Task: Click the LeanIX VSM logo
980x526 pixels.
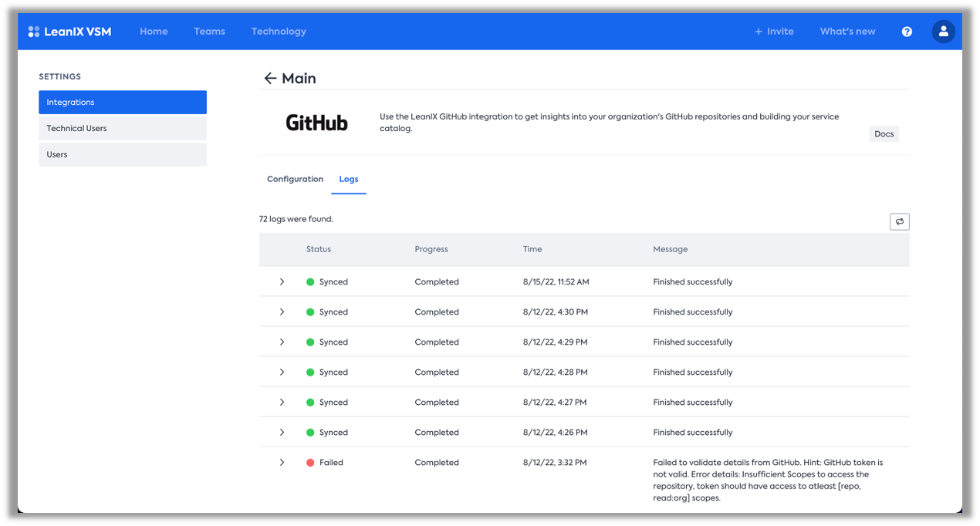Action: (x=69, y=32)
